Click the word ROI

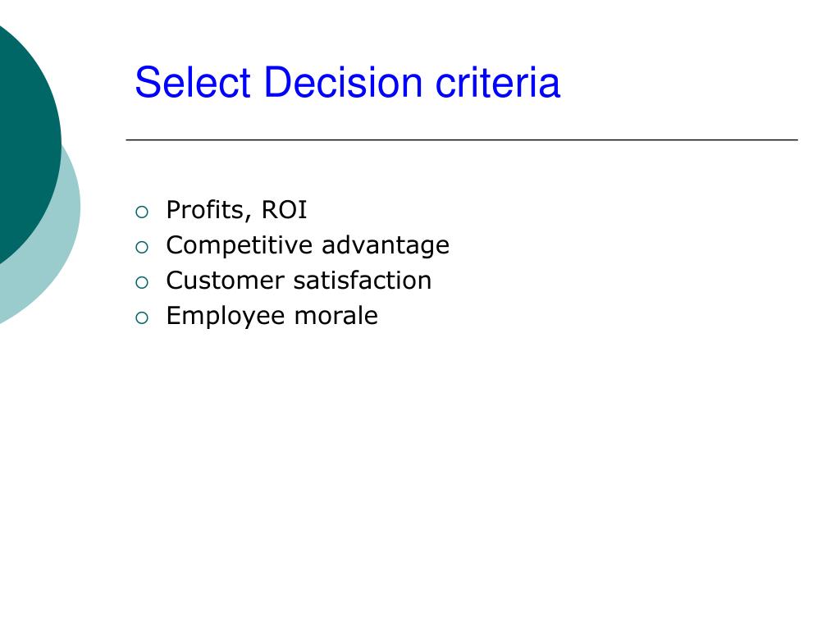tap(284, 209)
